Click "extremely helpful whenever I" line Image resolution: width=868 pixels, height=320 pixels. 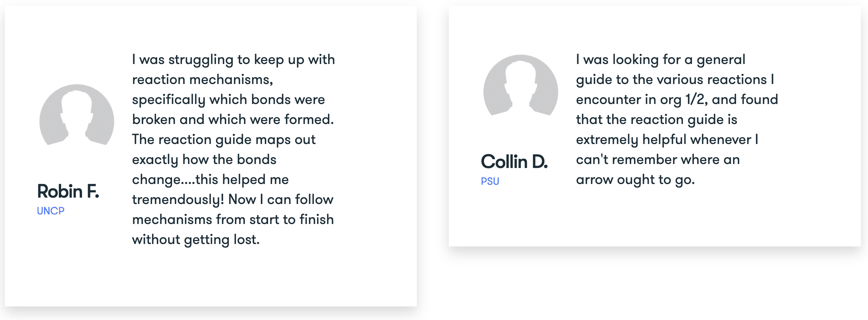pyautogui.click(x=667, y=140)
